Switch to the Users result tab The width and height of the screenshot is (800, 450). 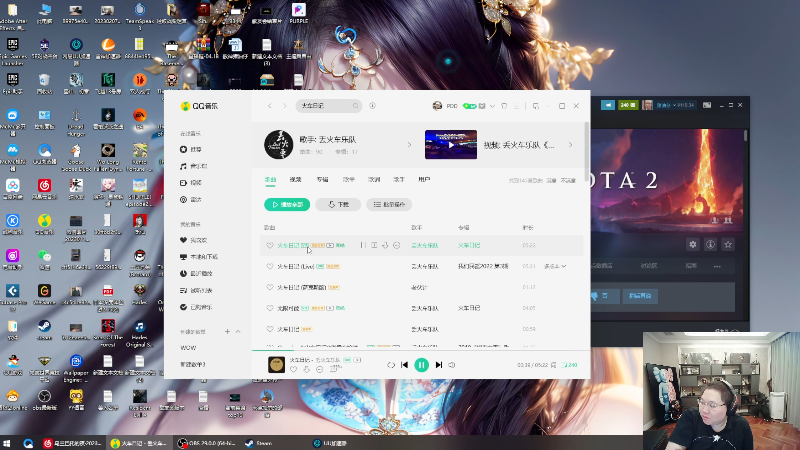pos(424,180)
